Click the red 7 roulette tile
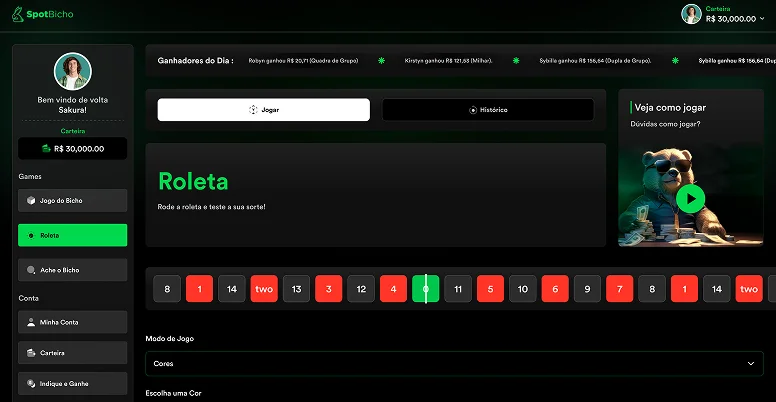Viewport: 776px width, 402px height. [620, 289]
